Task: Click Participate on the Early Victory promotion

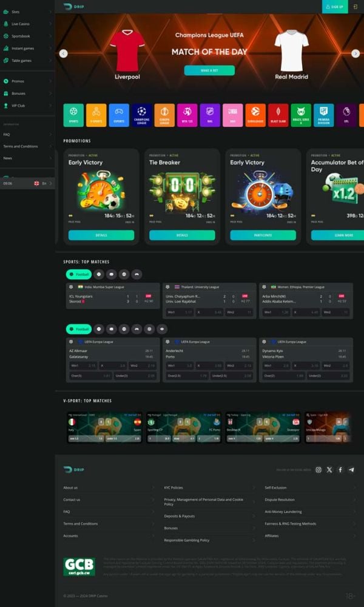Action: [263, 235]
